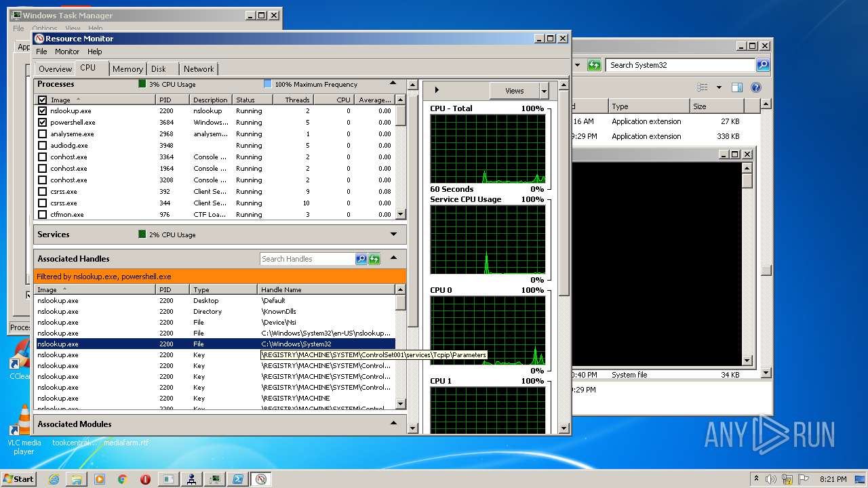This screenshot has height=488, width=868.
Task: Open the File menu in Resource Monitor
Action: (x=41, y=52)
